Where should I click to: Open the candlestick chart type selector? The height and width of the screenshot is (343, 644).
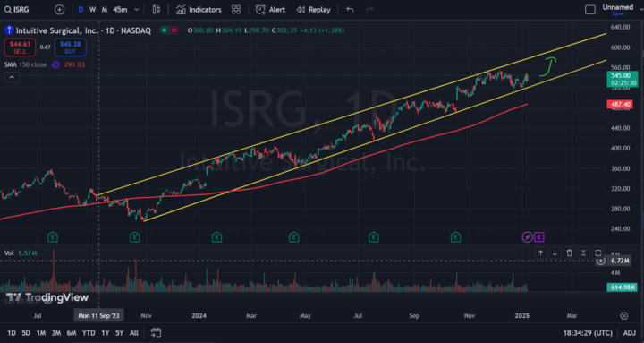coord(156,10)
